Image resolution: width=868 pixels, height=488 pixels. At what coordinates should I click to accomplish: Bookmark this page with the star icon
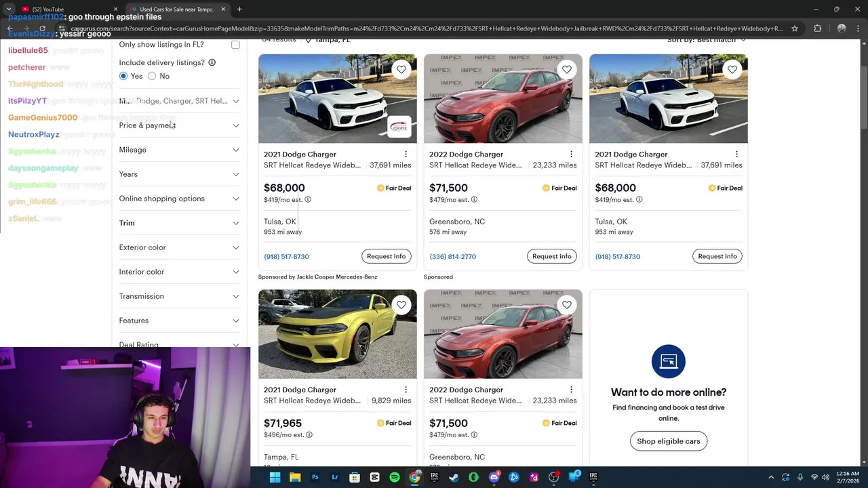pos(795,28)
